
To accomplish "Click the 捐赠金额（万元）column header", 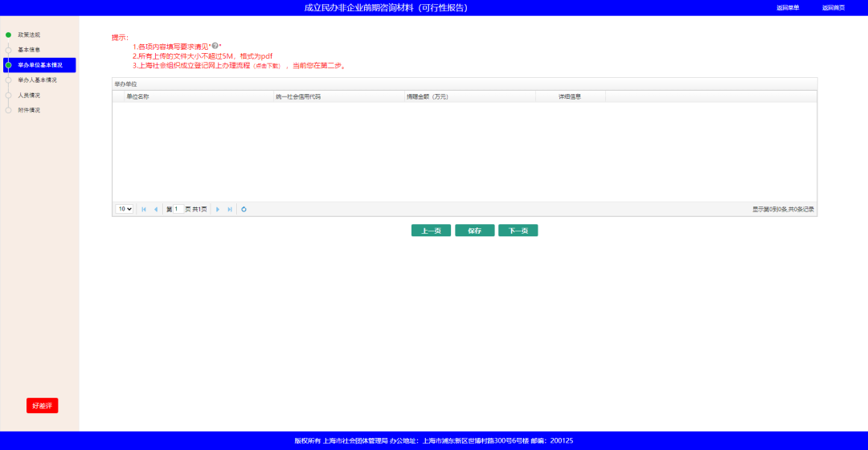I will 470,97.
